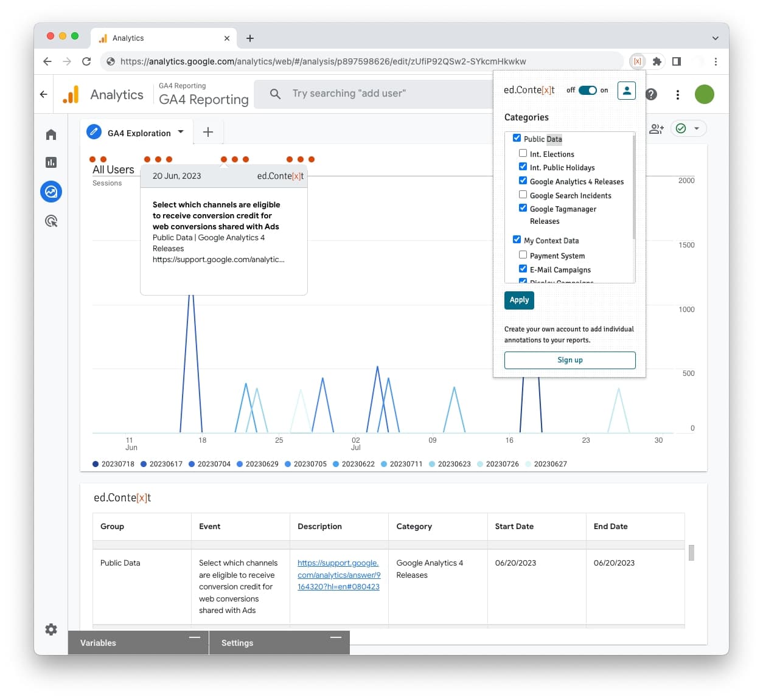Open the Admin gear icon
Screen dimensions: 763x700
pyautogui.click(x=51, y=629)
